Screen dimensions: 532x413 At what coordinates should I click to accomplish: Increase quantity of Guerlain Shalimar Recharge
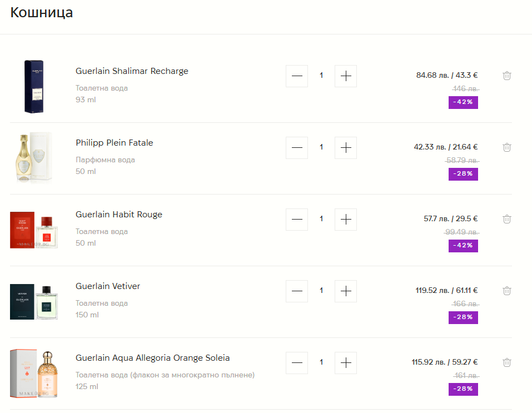point(346,76)
